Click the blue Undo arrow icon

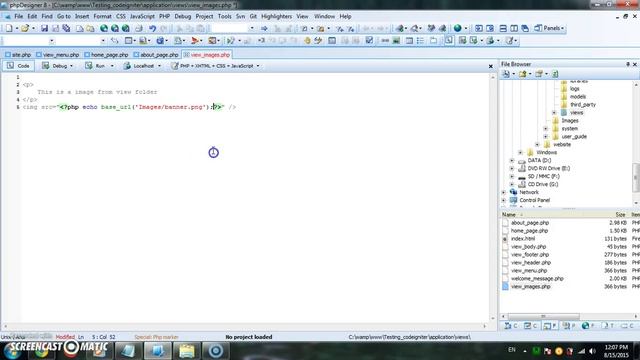152,28
